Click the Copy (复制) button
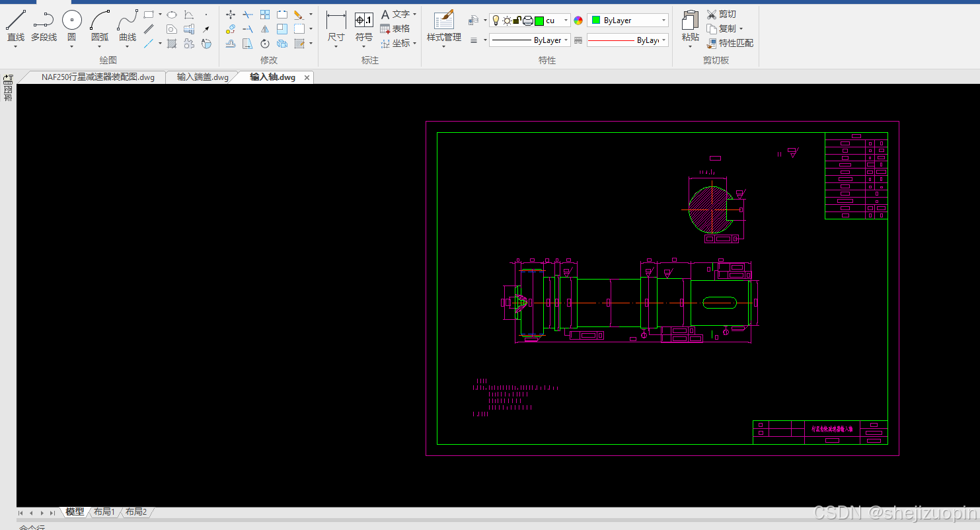 point(721,29)
